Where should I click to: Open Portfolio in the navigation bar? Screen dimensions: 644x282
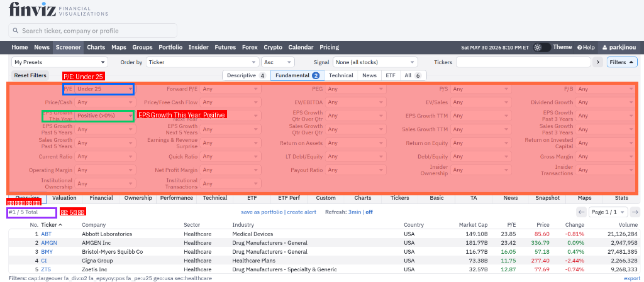click(170, 47)
